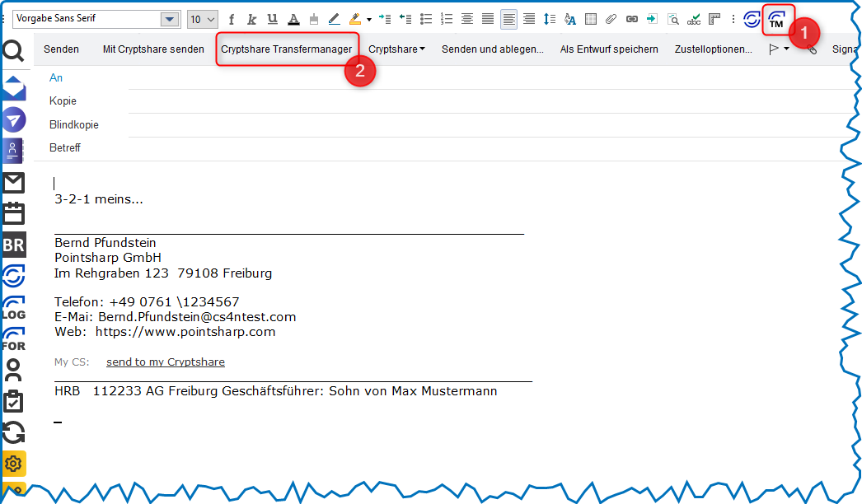The height and width of the screenshot is (504, 862).
Task: Open highlight color picker arrow
Action: [369, 19]
